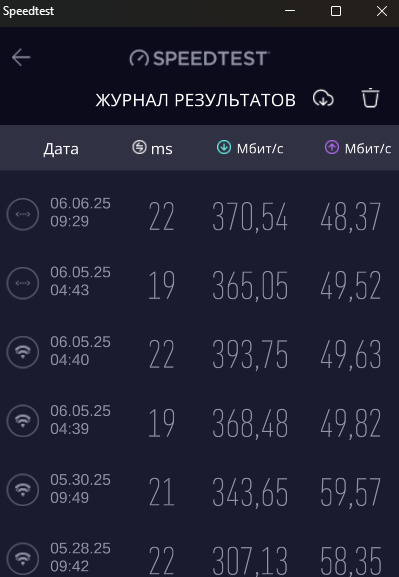Sort results by the ping ms column header
The image size is (399, 577).
152,148
